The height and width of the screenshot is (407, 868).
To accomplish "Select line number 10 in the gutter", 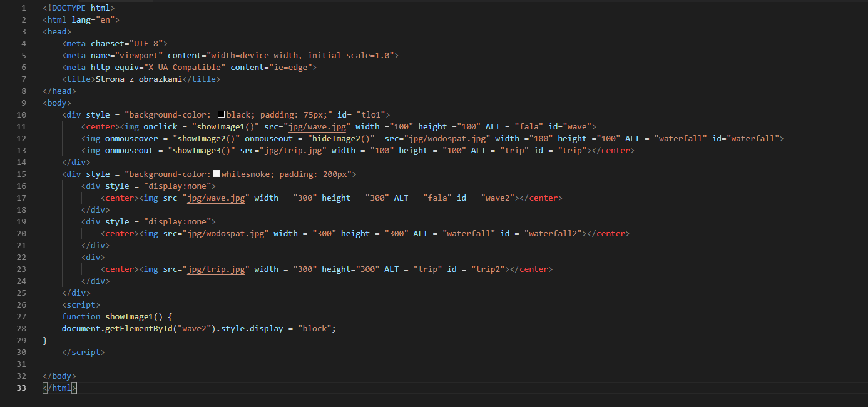I will click(x=21, y=114).
